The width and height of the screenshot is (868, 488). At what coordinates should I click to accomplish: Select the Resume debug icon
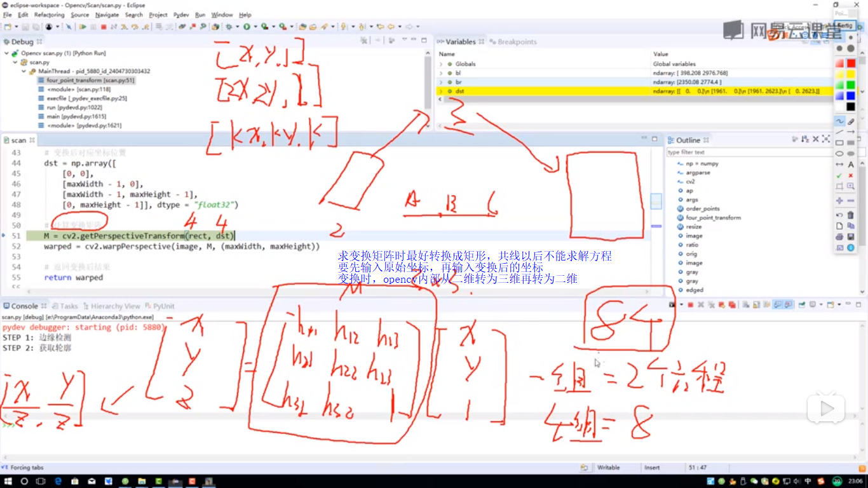click(83, 27)
